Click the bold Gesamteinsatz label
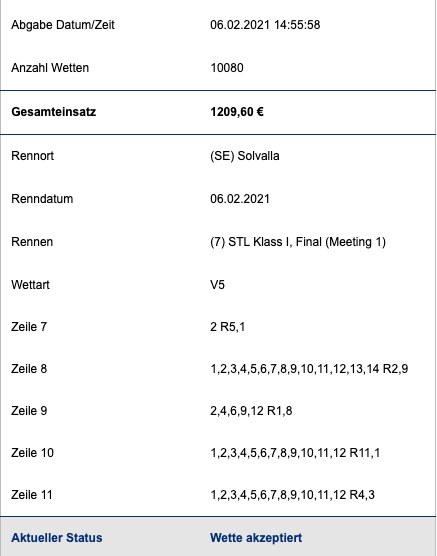This screenshot has height=556, width=437. point(54,112)
